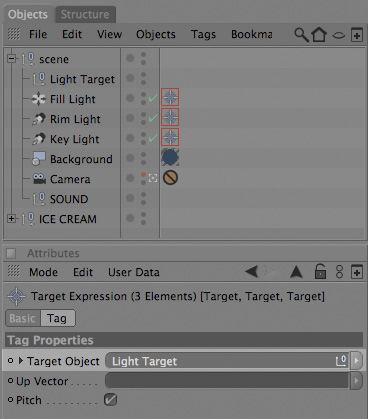The width and height of the screenshot is (368, 419).
Task: Expand the Target Object disclosure triangle
Action: point(21,361)
